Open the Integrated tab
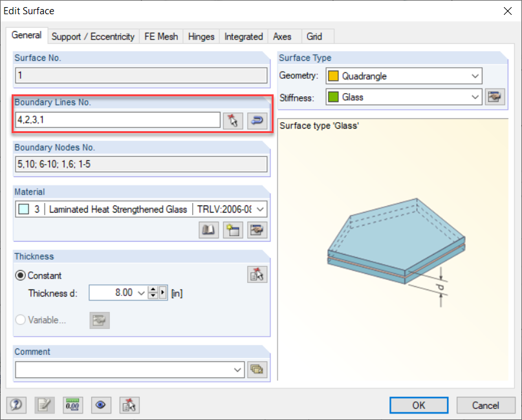Image resolution: width=522 pixels, height=420 pixels. pyautogui.click(x=243, y=37)
